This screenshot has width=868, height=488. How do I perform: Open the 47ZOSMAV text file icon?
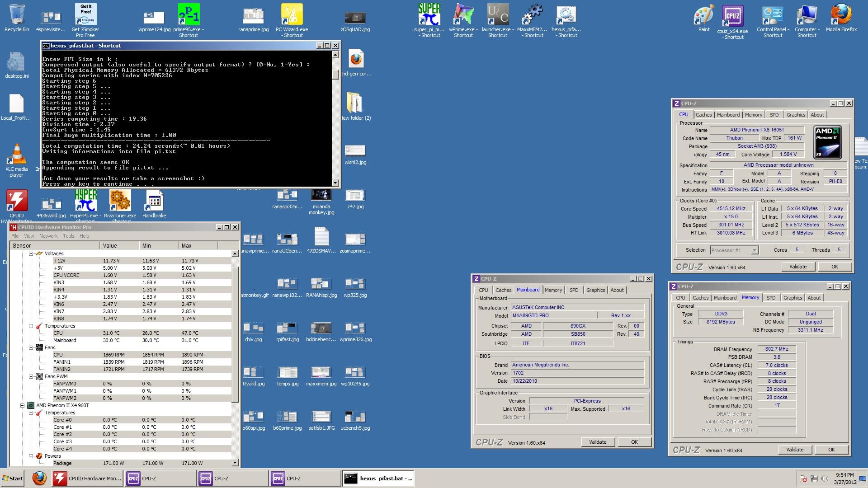[321, 240]
